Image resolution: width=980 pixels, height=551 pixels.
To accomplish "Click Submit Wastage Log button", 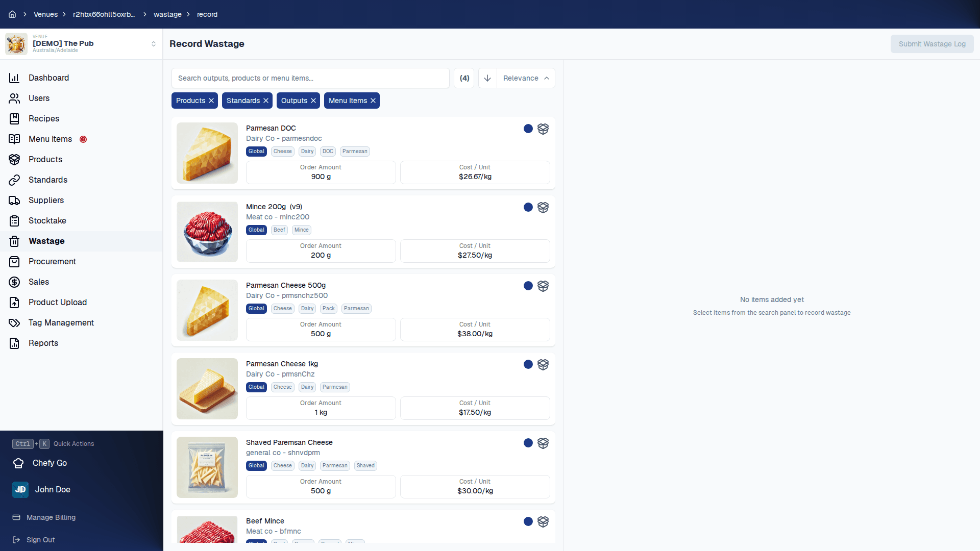I will (x=932, y=44).
